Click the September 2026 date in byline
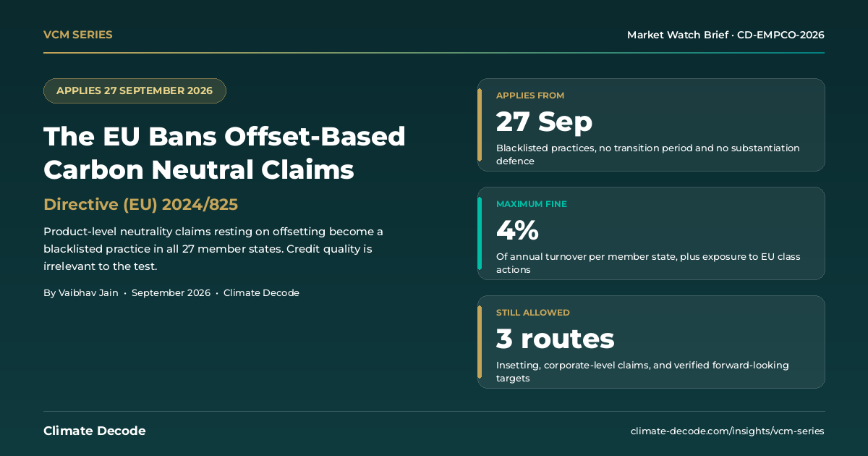868x456 pixels. coord(171,293)
